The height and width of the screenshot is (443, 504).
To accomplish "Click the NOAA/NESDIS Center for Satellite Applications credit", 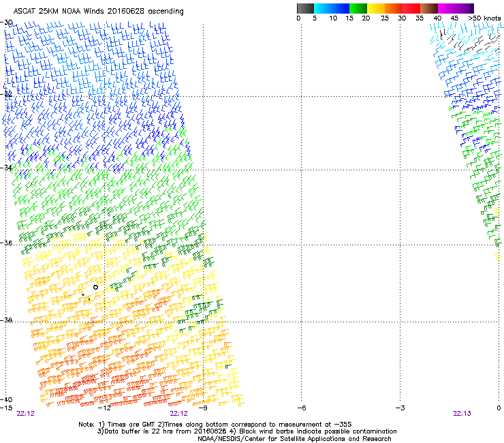I will point(294,439).
